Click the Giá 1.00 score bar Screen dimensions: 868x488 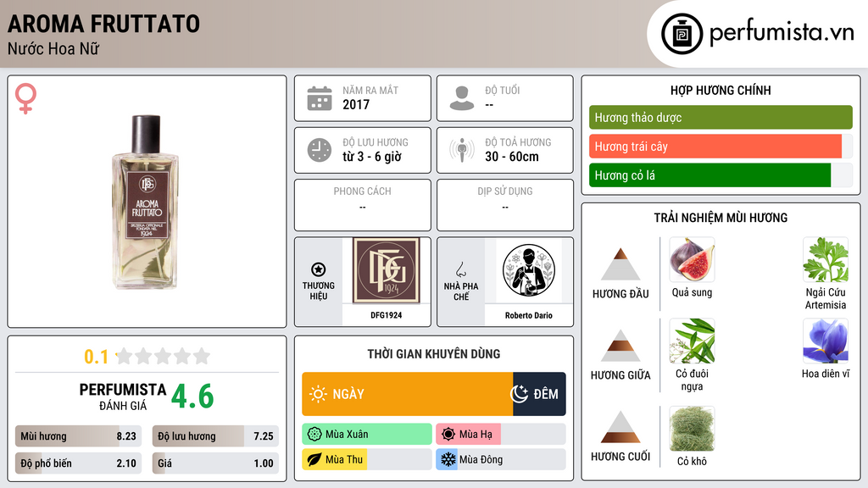click(x=215, y=463)
